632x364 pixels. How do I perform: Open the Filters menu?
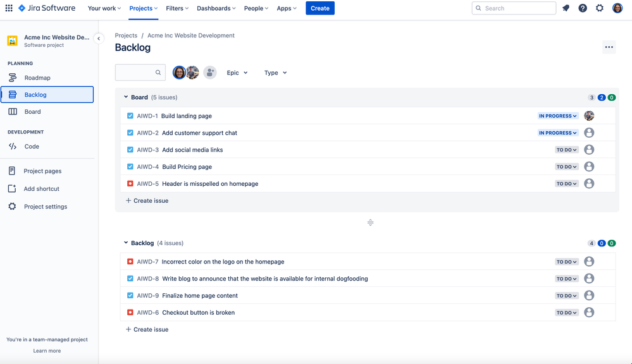tap(177, 8)
